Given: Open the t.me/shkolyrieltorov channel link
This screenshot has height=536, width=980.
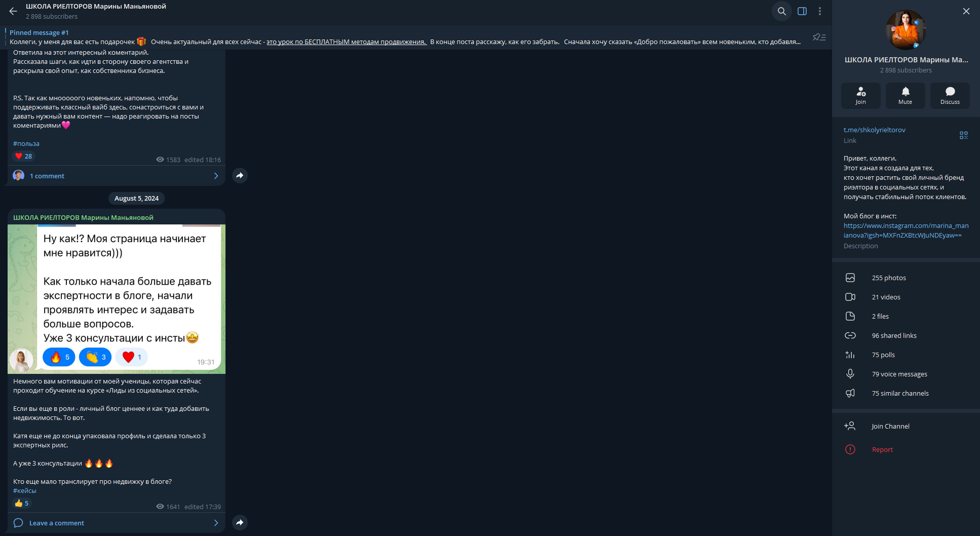Looking at the screenshot, I should 875,130.
